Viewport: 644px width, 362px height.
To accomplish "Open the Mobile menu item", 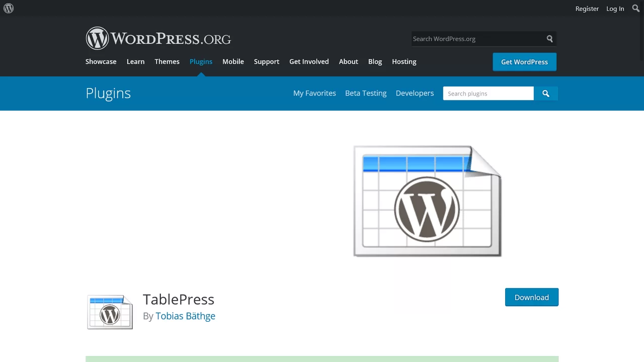I will pos(233,61).
